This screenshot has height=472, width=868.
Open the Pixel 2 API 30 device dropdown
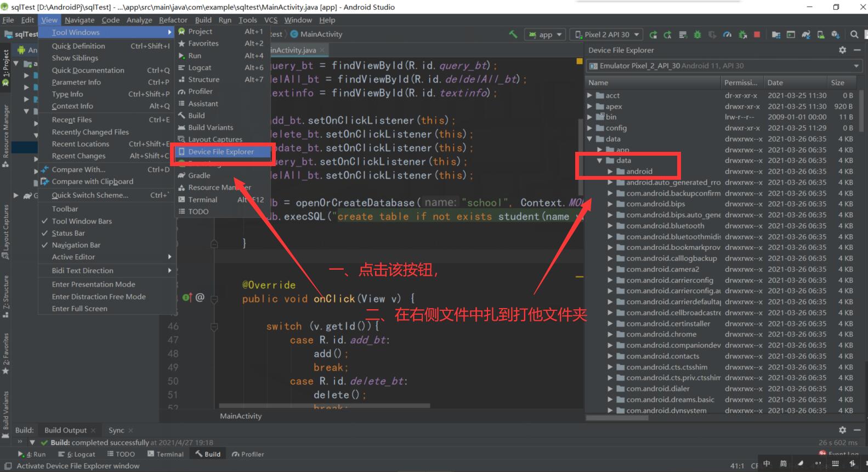(606, 35)
